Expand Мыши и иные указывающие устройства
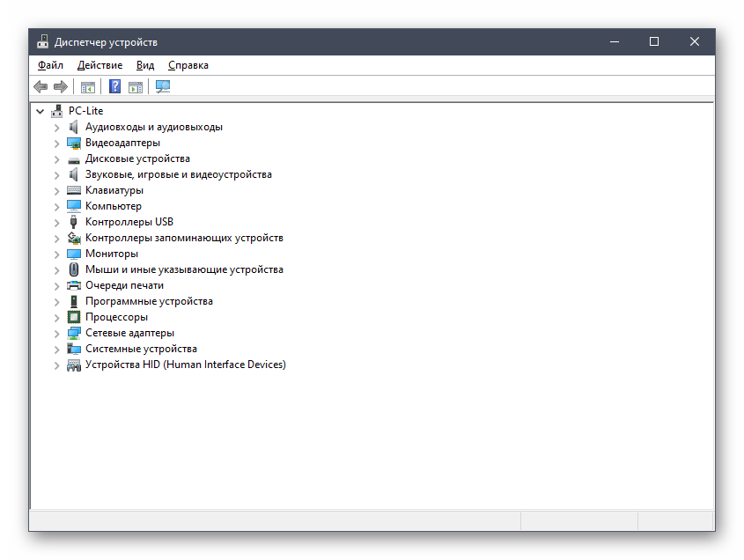Image resolution: width=744 pixels, height=560 pixels. (57, 269)
